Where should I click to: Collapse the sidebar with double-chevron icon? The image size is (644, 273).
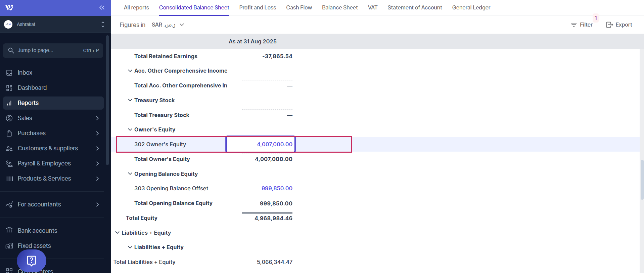(x=102, y=8)
